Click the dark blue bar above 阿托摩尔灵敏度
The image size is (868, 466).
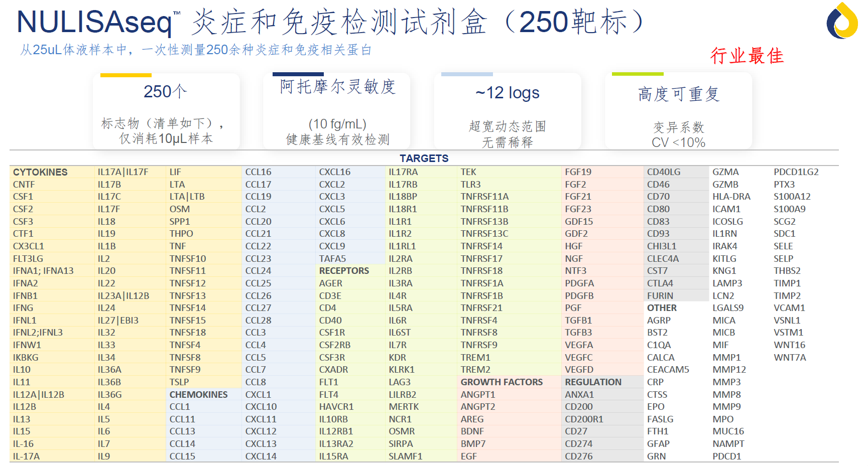point(298,74)
